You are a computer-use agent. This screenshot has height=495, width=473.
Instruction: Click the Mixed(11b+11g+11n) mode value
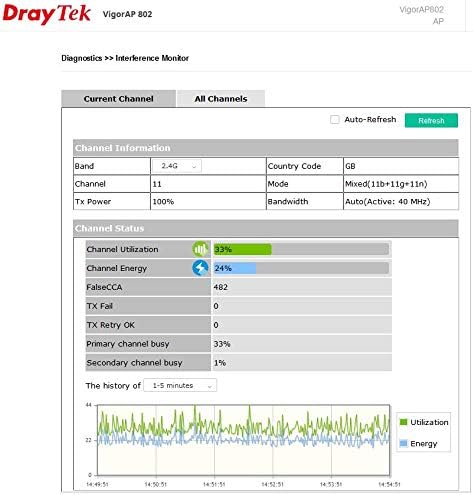coord(386,184)
